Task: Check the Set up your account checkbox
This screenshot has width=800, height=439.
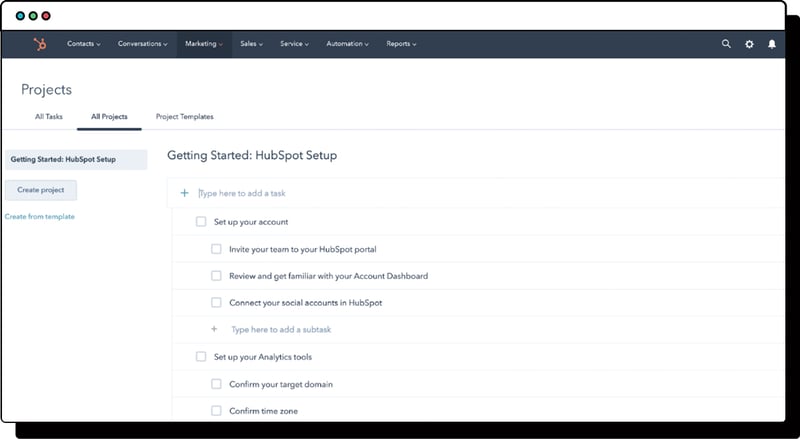Action: point(201,222)
